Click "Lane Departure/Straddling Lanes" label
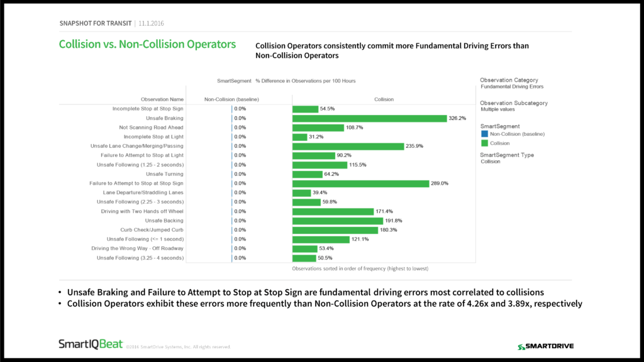The image size is (644, 362). coord(143,192)
